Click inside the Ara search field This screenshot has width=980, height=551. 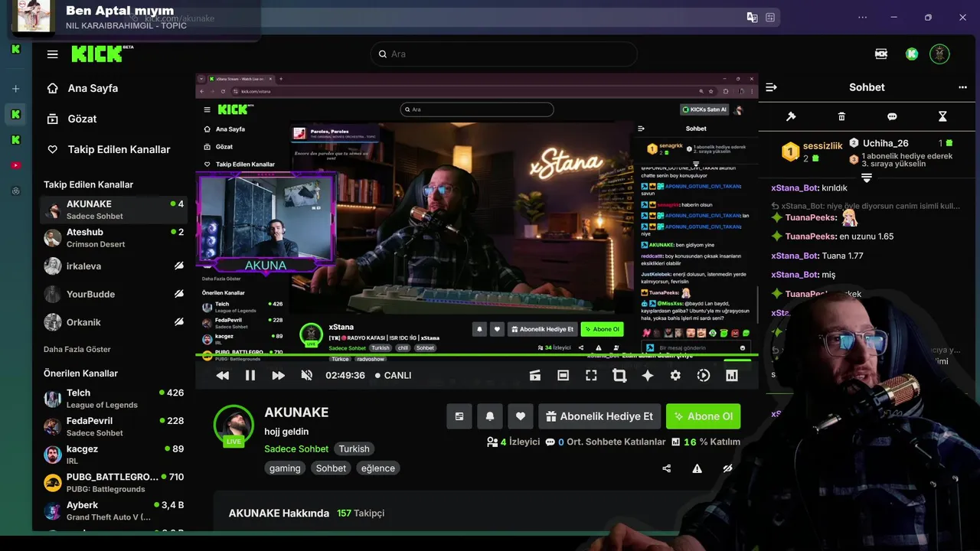tap(504, 54)
